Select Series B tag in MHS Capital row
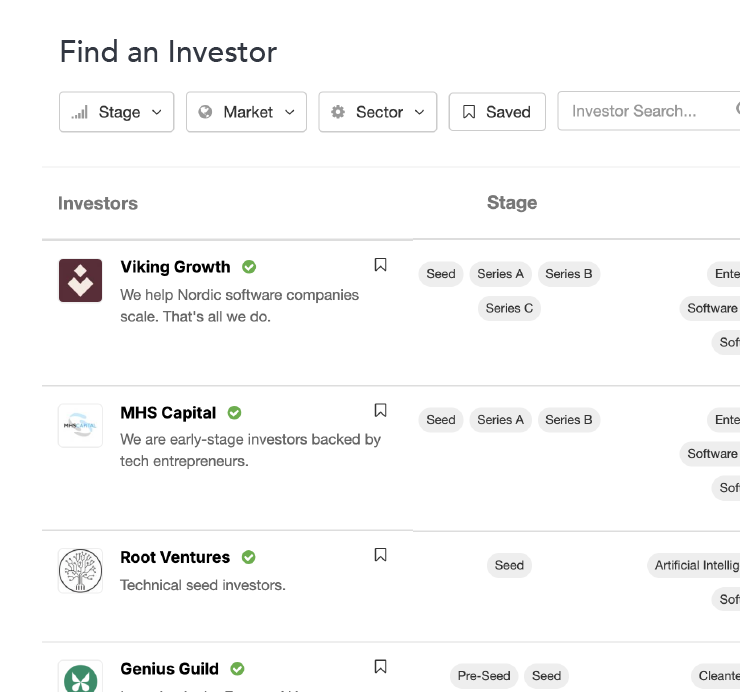Viewport: 740px width, 692px height. tap(569, 420)
